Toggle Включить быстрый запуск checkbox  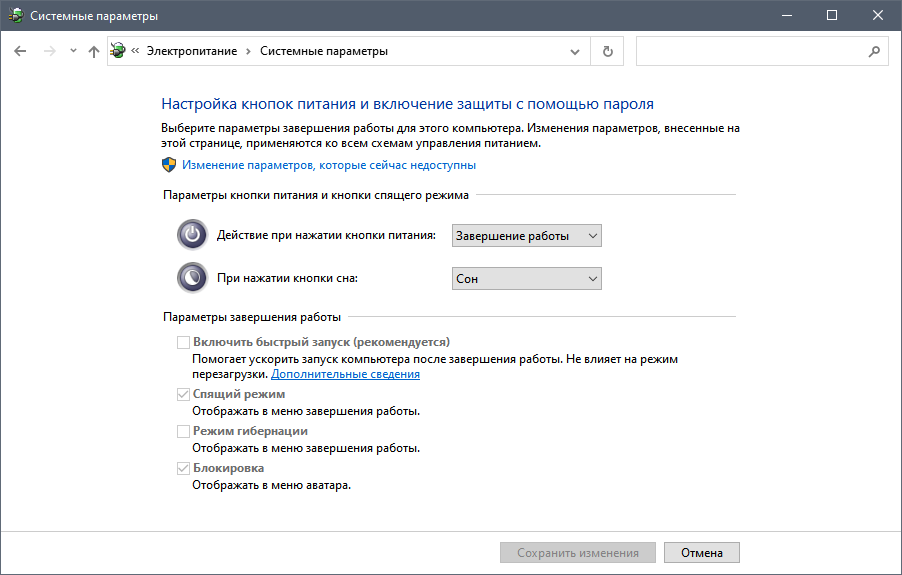(183, 342)
